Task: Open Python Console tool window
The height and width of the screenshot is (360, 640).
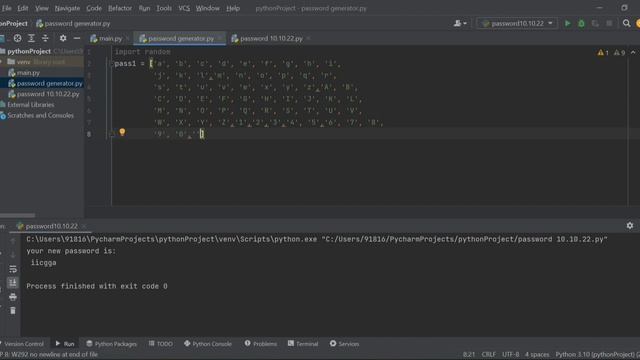Action: tap(208, 344)
